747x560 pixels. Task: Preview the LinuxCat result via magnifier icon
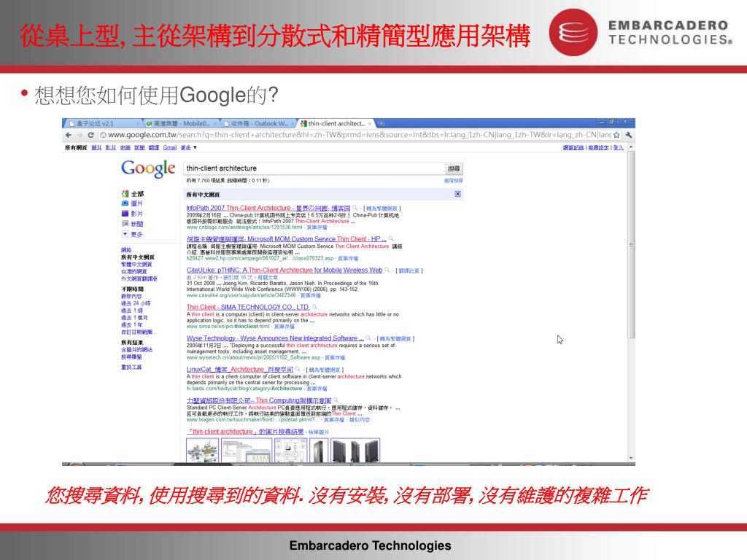click(298, 370)
